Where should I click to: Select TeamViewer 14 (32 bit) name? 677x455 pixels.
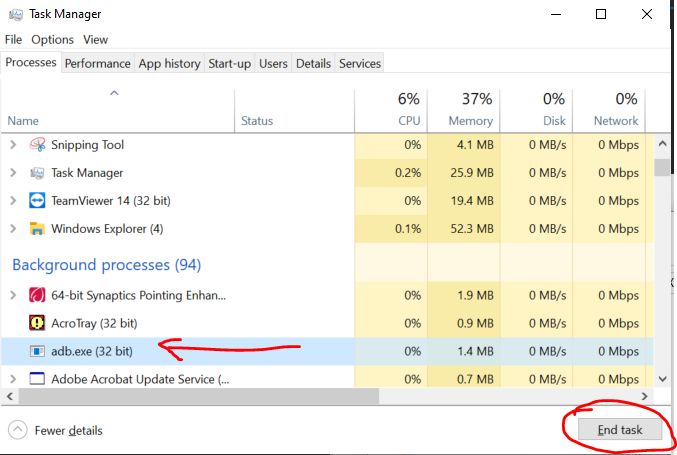(x=111, y=201)
